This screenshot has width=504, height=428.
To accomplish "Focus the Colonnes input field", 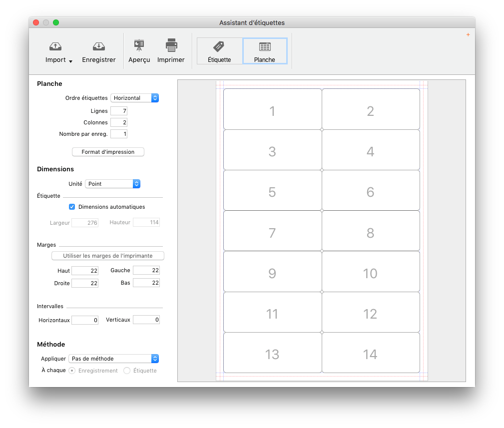I will pyautogui.click(x=119, y=122).
